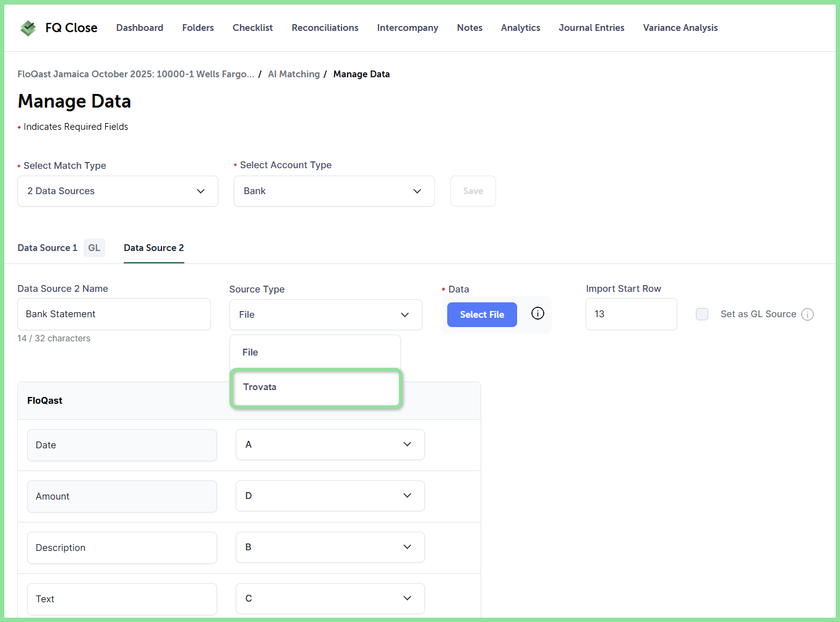Click the info icon next to Set as GL Source

coord(807,314)
